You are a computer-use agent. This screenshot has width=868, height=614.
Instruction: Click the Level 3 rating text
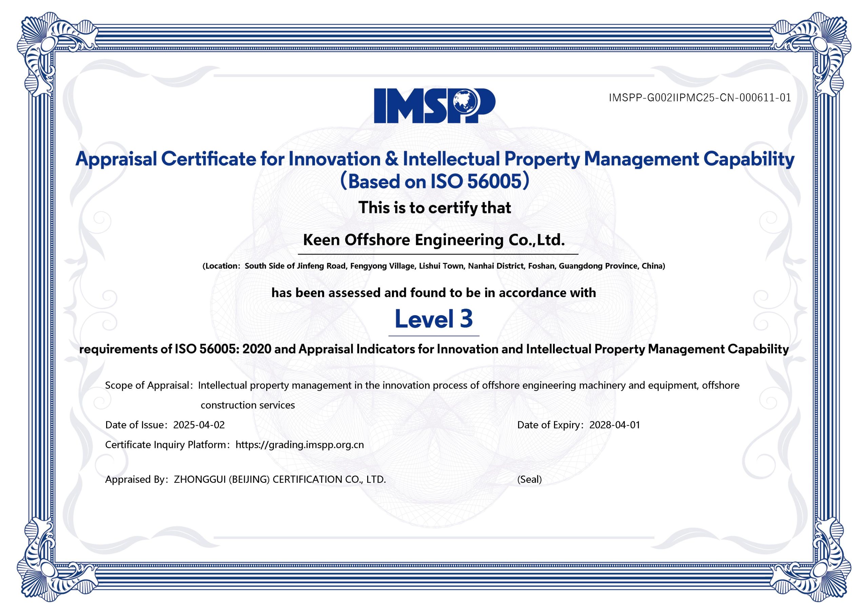point(434,319)
